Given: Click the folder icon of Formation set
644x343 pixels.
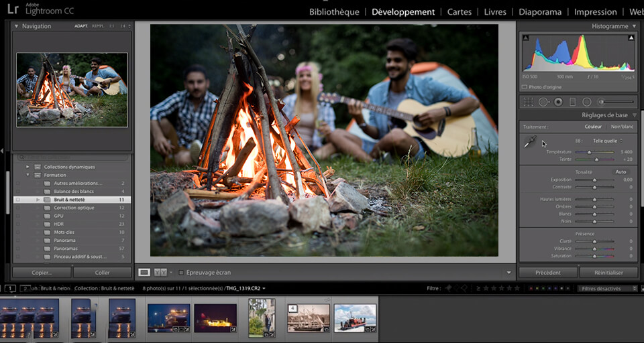Looking at the screenshot, I should (38, 176).
